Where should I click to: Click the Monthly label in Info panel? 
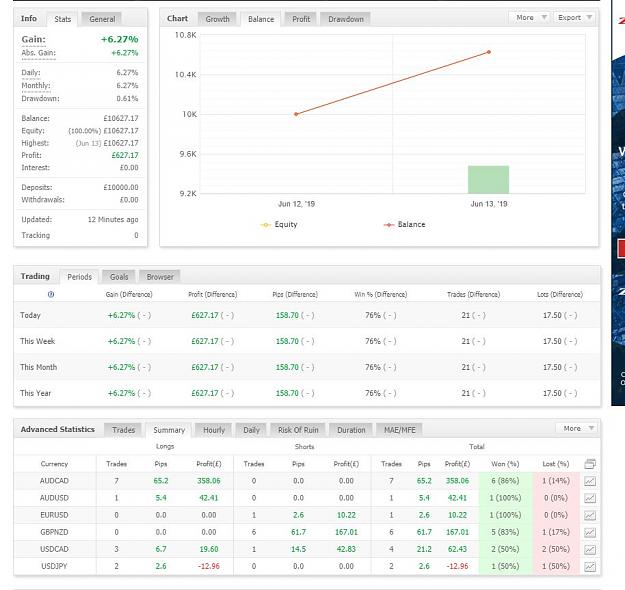pyautogui.click(x=36, y=85)
